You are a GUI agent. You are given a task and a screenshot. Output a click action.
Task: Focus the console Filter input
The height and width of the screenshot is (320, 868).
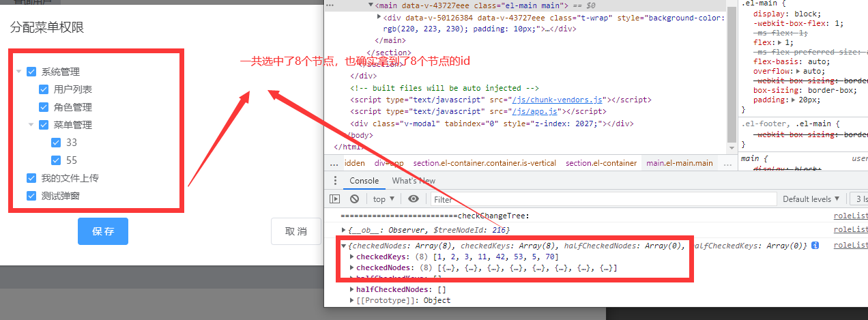point(603,199)
